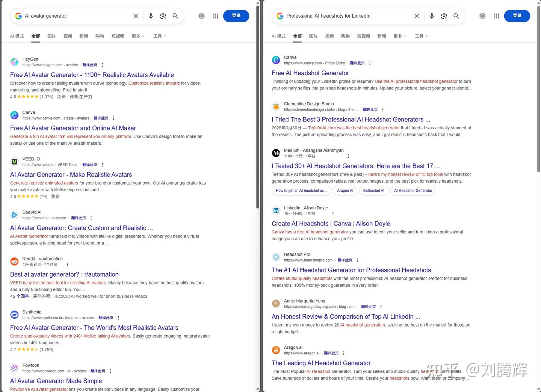The width and height of the screenshot is (541, 392).
Task: Open settings gear in right Google window
Action: (x=482, y=16)
